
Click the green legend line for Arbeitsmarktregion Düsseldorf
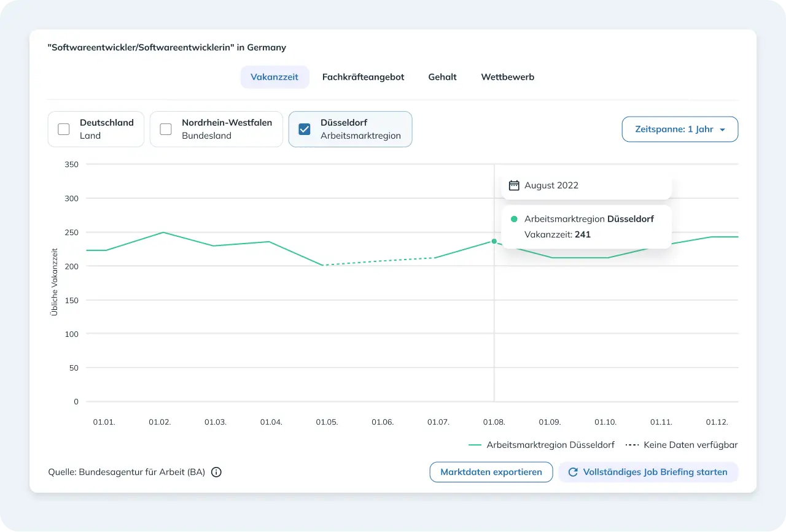pos(475,445)
